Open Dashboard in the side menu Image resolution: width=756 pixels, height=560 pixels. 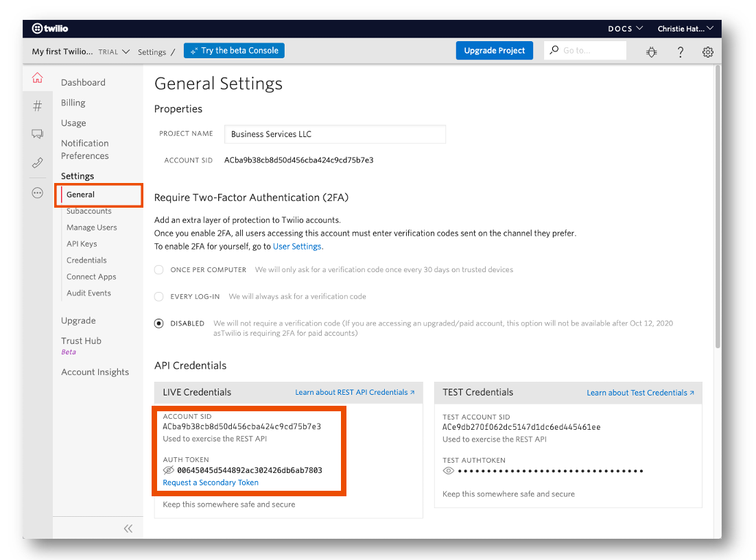[x=83, y=82]
